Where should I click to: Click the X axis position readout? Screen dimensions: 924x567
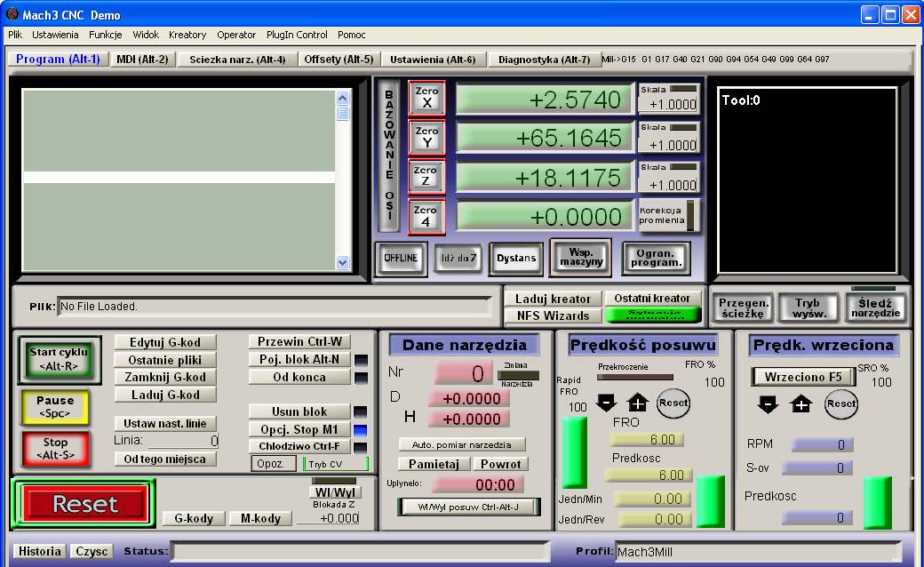544,99
